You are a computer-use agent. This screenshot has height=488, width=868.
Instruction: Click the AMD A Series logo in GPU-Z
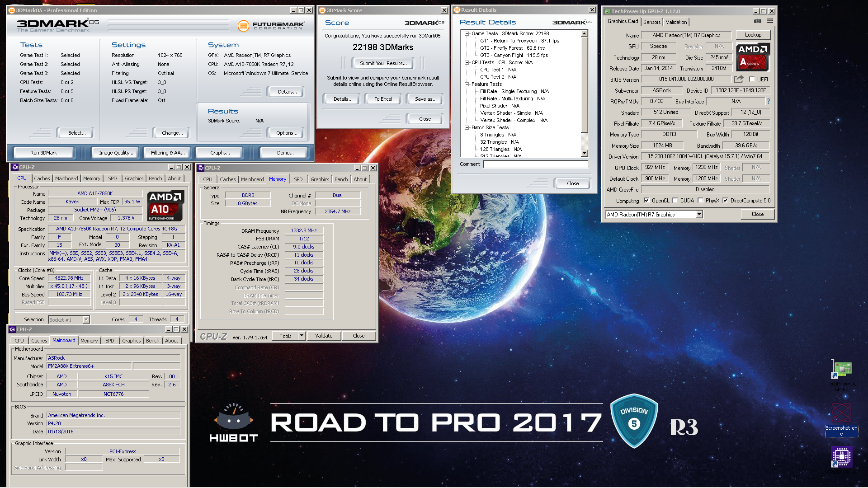[752, 57]
